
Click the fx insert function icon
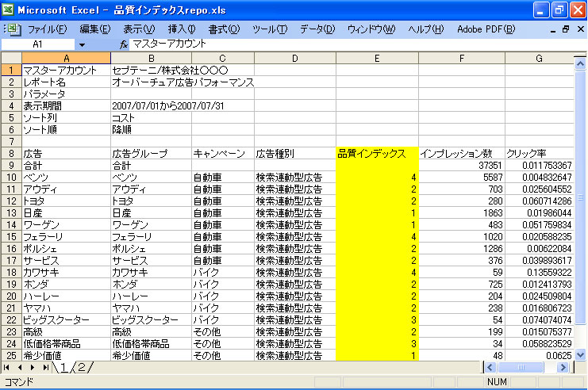pos(123,44)
